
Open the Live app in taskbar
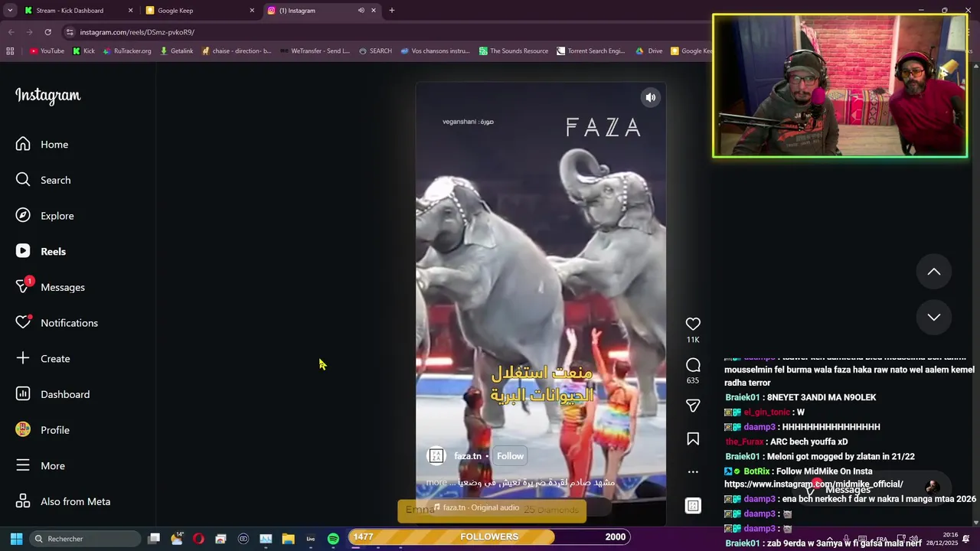(311, 539)
